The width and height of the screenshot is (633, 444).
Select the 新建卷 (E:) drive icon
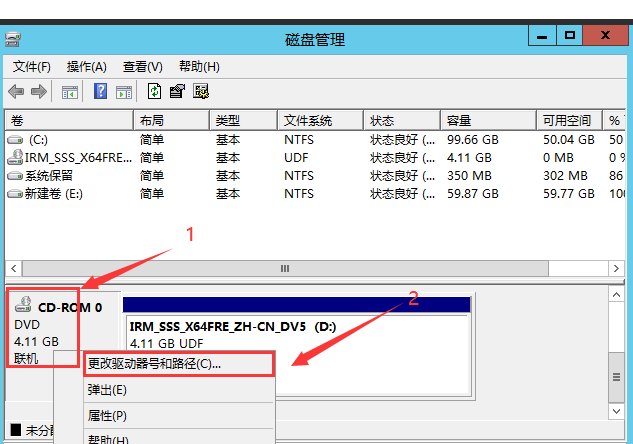click(15, 194)
